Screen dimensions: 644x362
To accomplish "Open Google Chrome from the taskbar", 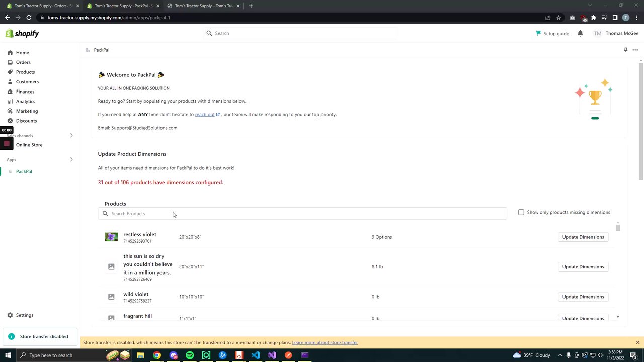I will click(157, 355).
